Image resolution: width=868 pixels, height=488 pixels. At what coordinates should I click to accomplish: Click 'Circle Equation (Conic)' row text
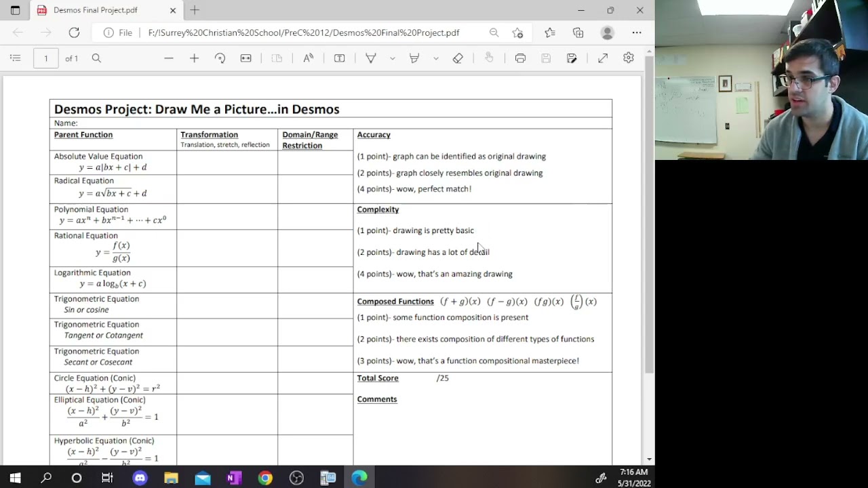tap(95, 378)
